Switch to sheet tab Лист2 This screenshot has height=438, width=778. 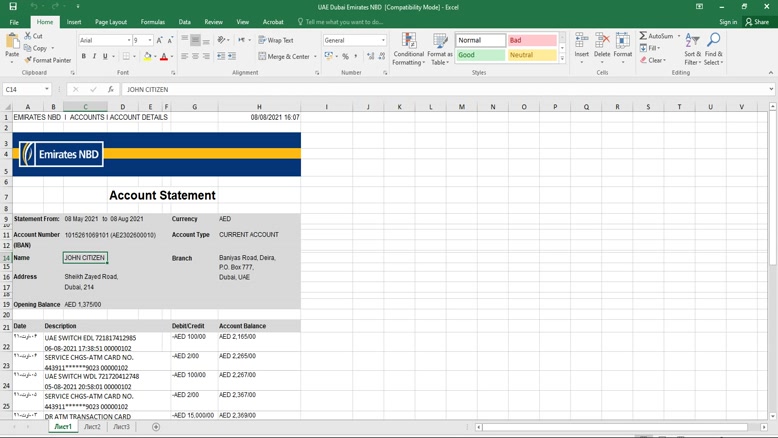point(92,427)
